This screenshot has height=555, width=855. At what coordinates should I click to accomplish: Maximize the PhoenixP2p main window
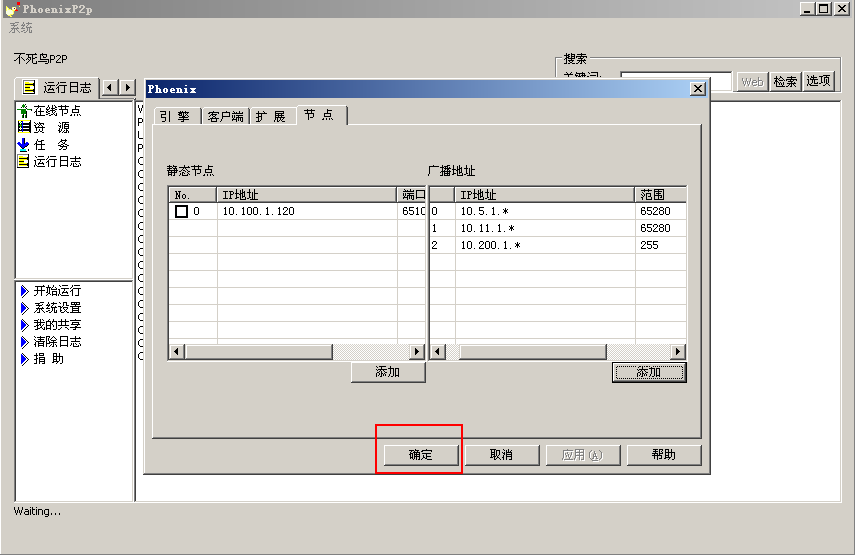(824, 9)
